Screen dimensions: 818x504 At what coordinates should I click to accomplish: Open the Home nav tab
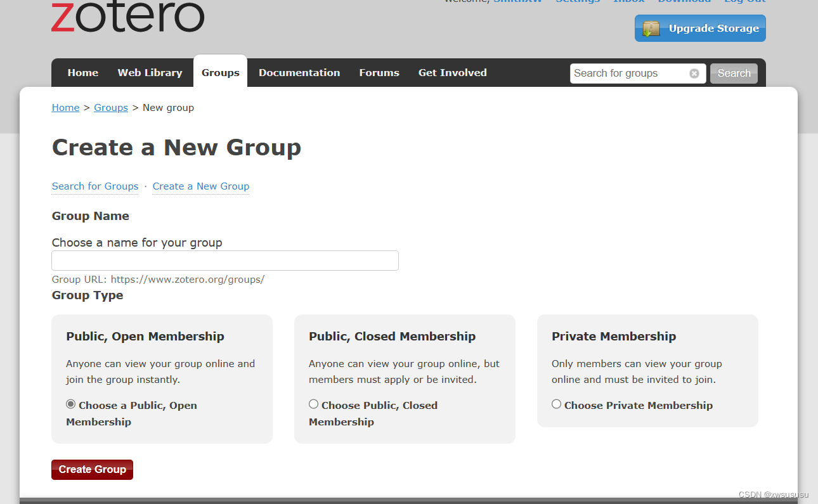click(x=83, y=73)
